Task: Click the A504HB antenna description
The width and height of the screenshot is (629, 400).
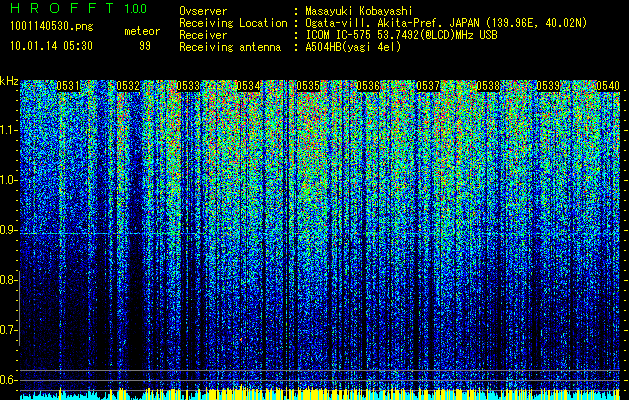Action: [353, 47]
